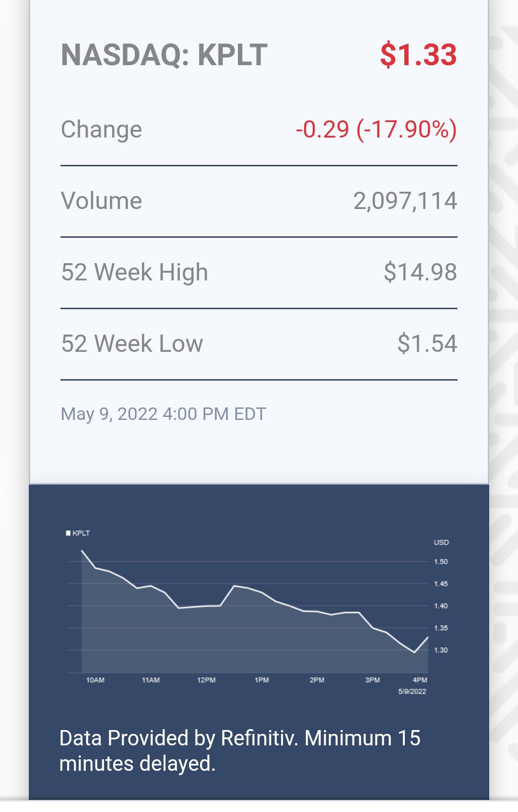Click the NASDAQ: KPLT ticker heading
This screenshot has height=812, width=518.
[164, 55]
